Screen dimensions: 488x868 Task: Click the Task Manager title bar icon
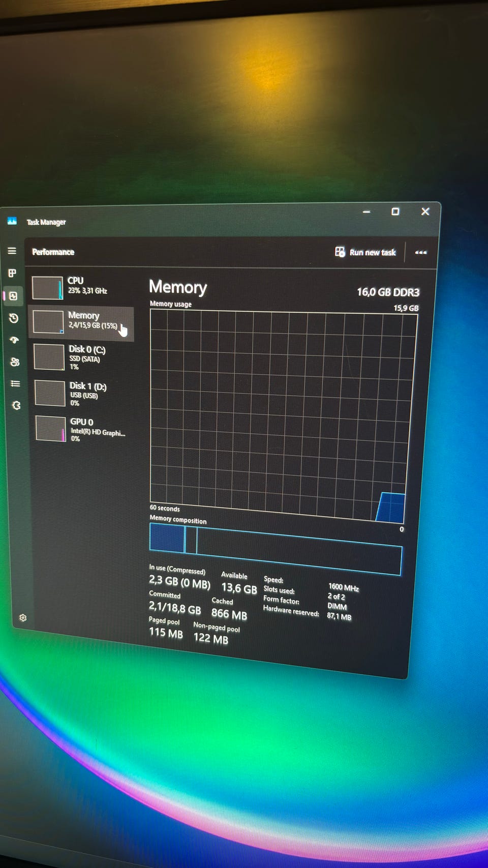click(12, 221)
